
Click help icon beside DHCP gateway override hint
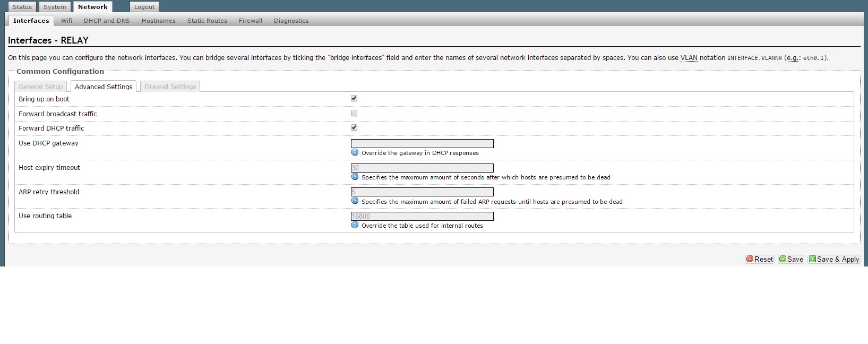355,152
